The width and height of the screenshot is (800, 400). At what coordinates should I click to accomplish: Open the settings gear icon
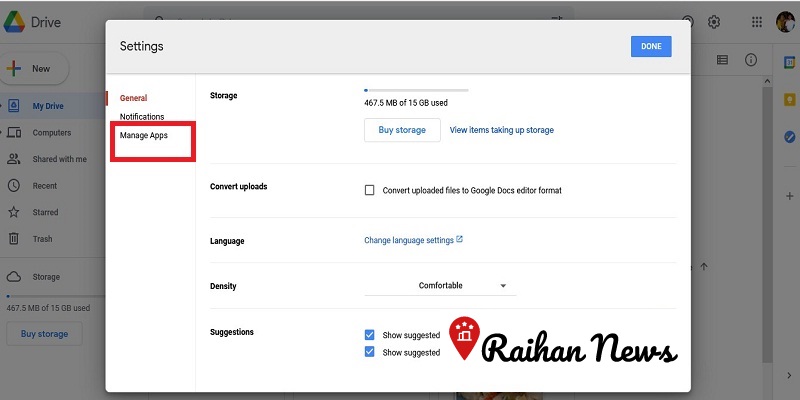(714, 22)
